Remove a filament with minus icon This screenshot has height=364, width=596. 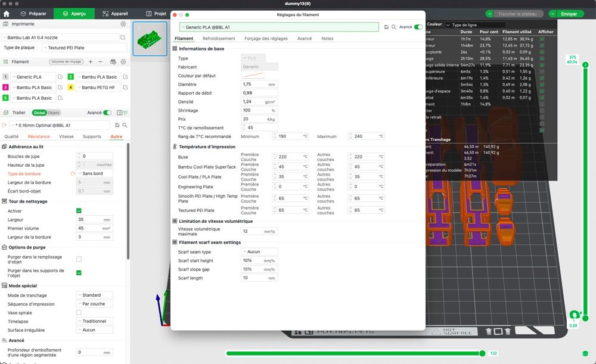(x=100, y=61)
